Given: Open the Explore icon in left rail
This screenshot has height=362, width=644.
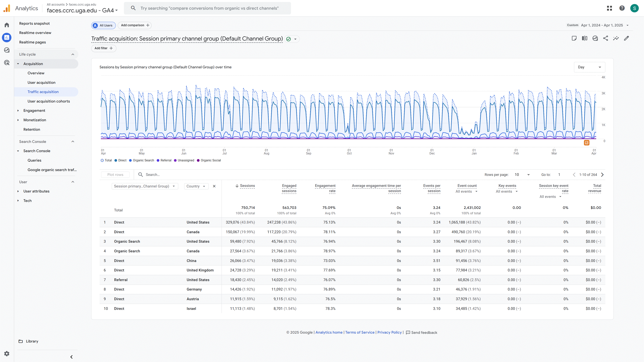Looking at the screenshot, I should pyautogui.click(x=7, y=50).
